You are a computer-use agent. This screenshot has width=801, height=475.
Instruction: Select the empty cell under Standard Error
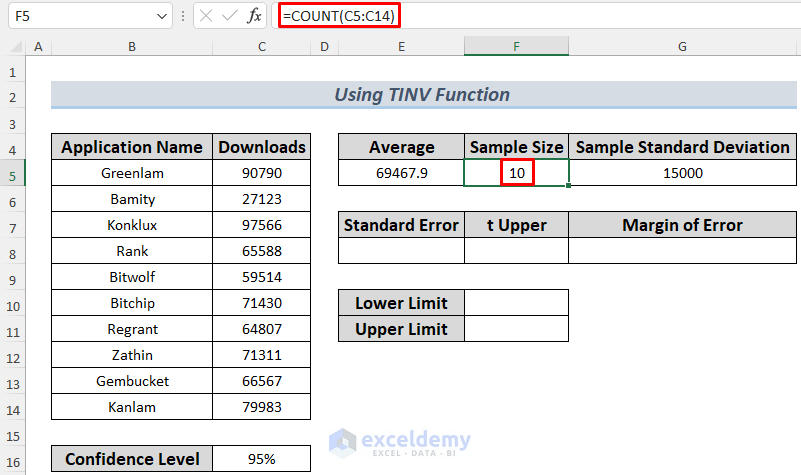tap(402, 251)
